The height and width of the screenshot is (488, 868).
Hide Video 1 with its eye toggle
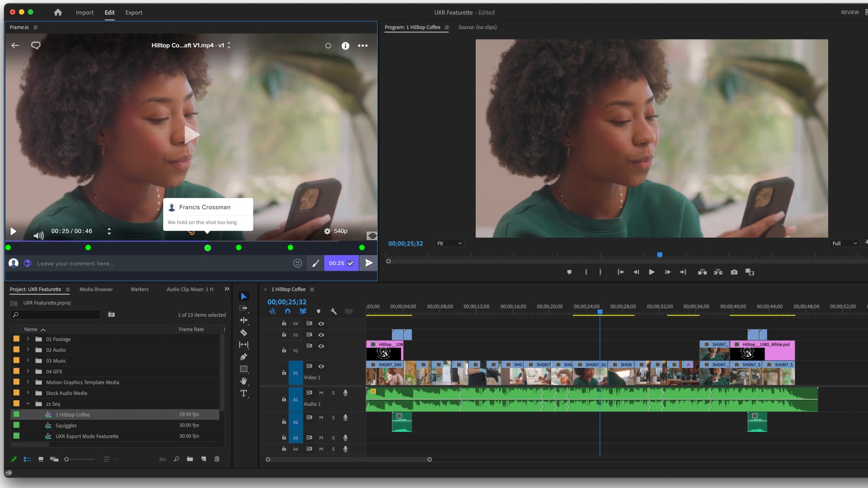[x=321, y=366]
